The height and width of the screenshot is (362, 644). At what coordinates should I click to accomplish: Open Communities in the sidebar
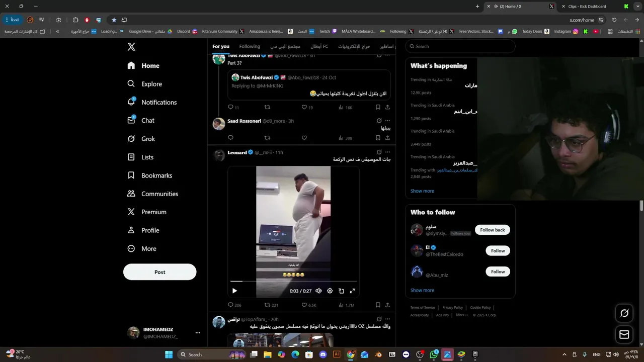pyautogui.click(x=153, y=194)
